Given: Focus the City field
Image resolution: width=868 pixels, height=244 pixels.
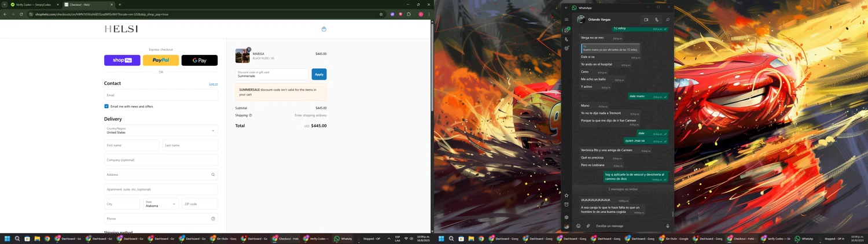Looking at the screenshot, I should [122, 204].
